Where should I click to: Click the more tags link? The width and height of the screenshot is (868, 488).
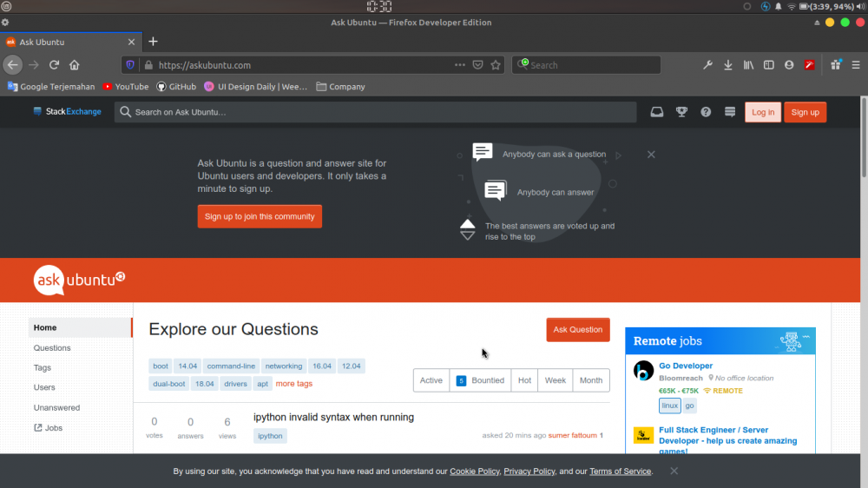point(294,383)
